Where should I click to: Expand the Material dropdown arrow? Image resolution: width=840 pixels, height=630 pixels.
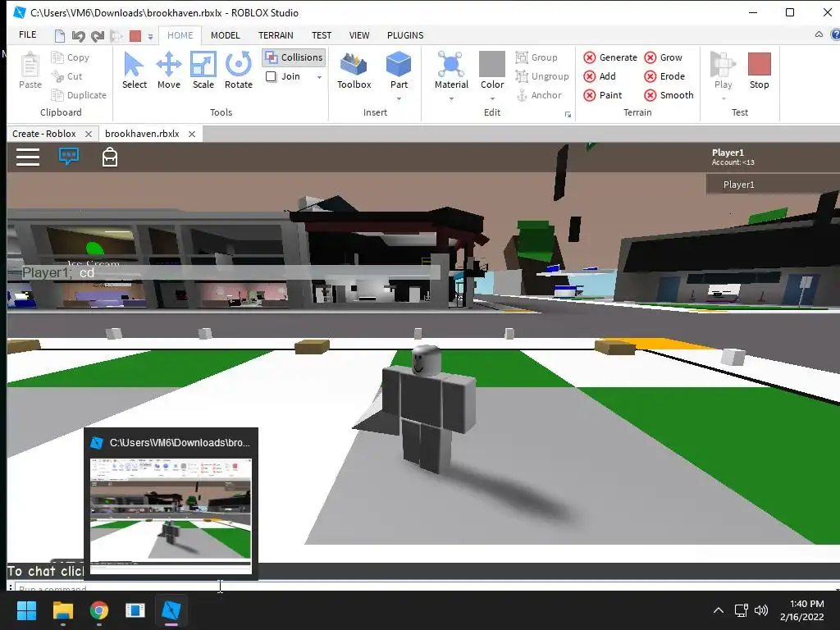[451, 99]
